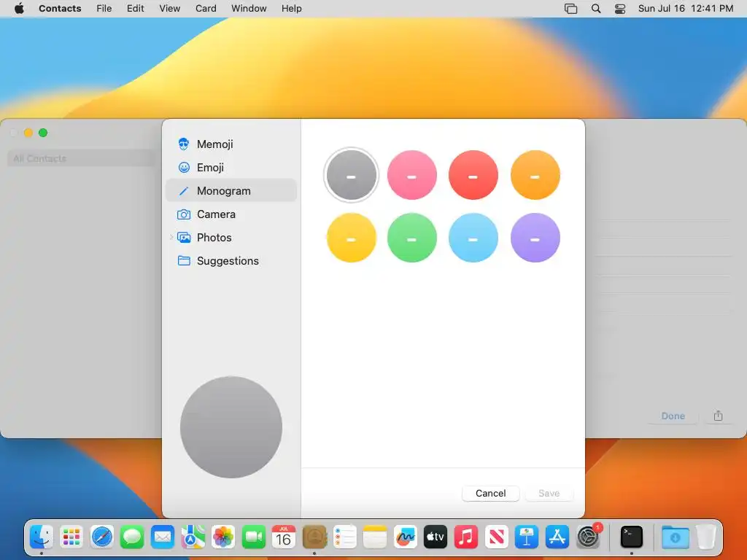Choose the Emoji picture source
747x560 pixels.
pos(231,167)
